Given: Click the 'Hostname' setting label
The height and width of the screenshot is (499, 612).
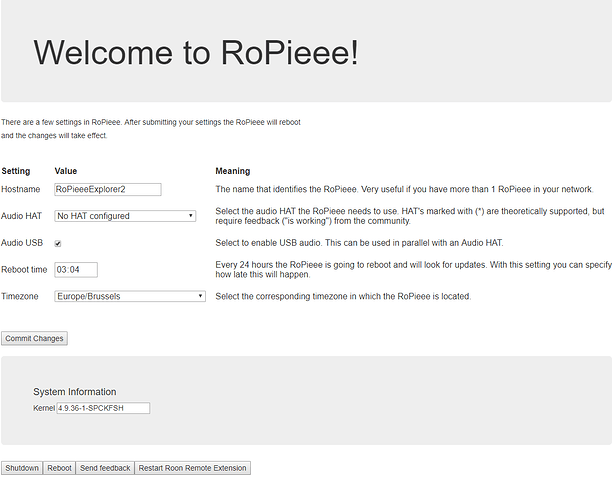Looking at the screenshot, I should click(x=21, y=189).
